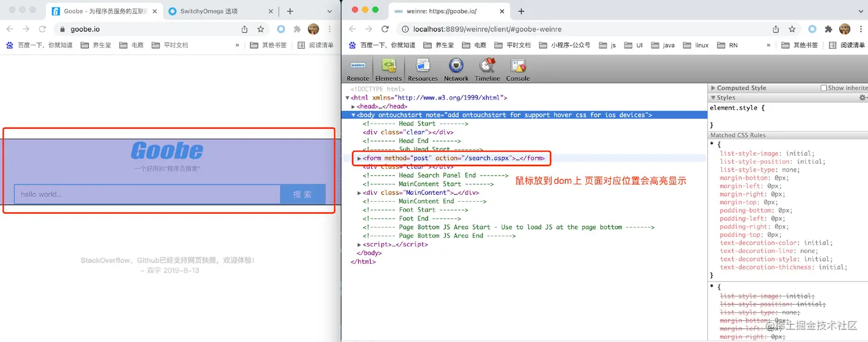Open the Chrome three-dot menu in goobe.io window
The height and width of the screenshot is (342, 868).
point(330,29)
